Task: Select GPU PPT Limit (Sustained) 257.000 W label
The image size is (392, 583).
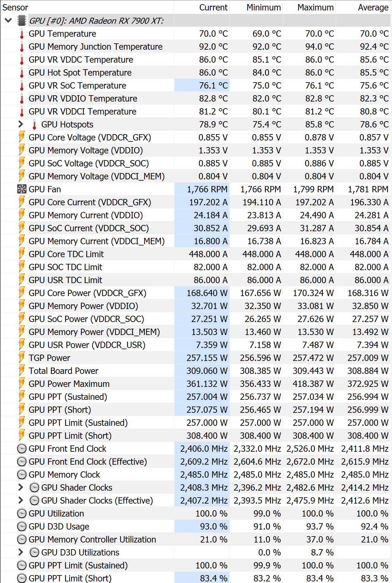Action: (x=78, y=423)
